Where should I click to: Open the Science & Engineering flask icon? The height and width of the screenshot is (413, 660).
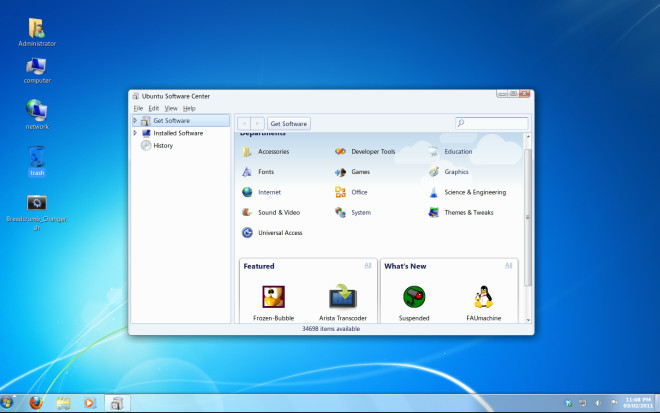(x=433, y=192)
